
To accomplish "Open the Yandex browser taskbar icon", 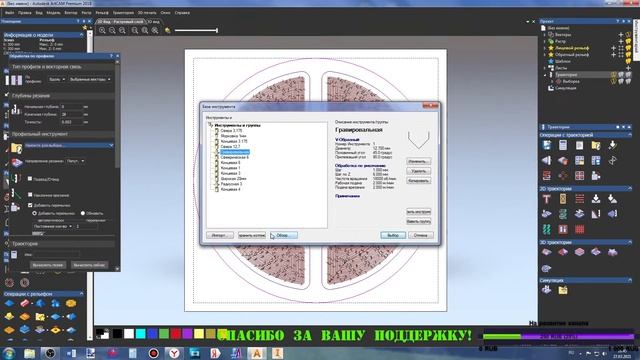I will [174, 353].
